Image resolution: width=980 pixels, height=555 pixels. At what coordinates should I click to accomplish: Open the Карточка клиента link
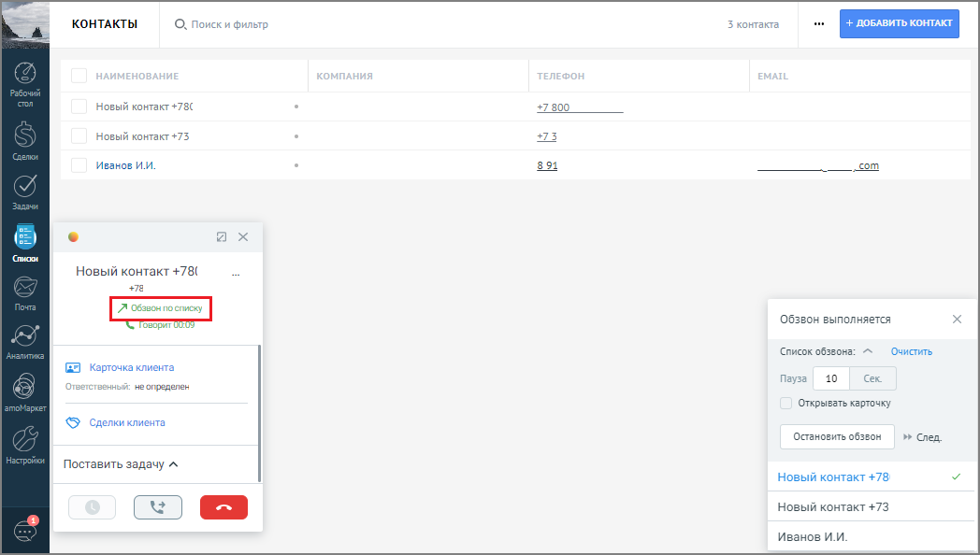[132, 368]
